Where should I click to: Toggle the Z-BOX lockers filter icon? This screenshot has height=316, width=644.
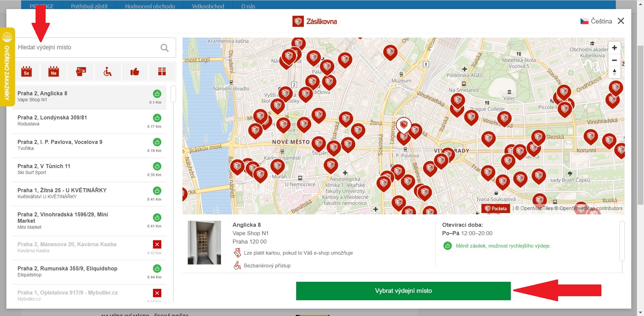point(162,71)
